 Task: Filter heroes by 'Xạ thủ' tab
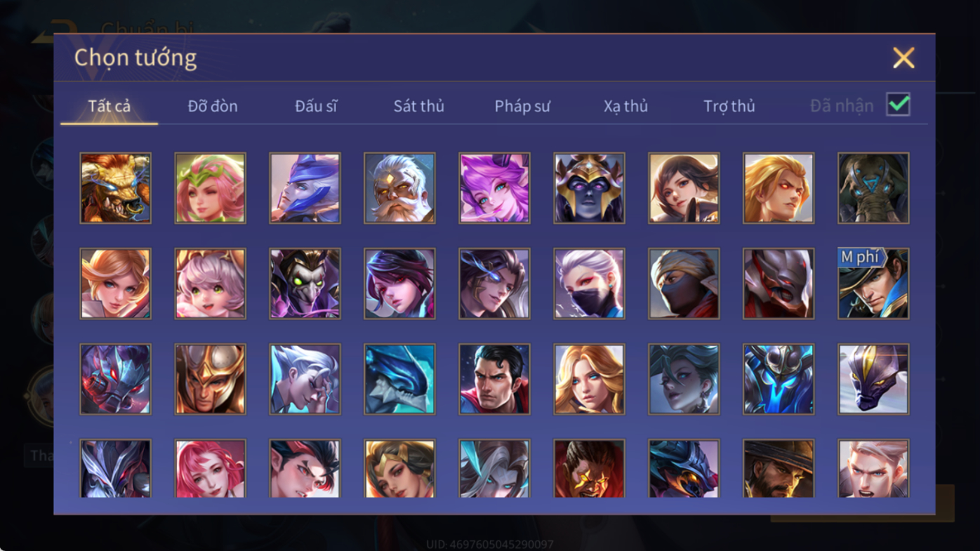[x=625, y=106]
